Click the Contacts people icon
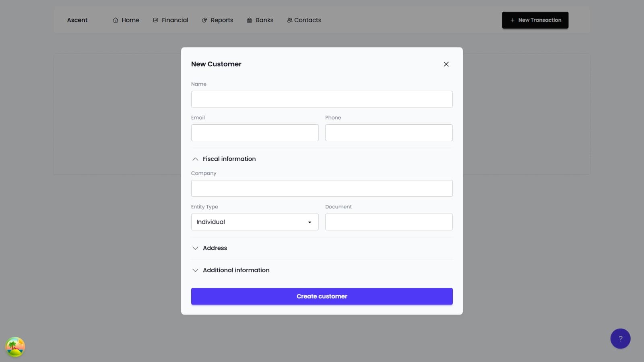This screenshot has height=362, width=644. pos(289,20)
